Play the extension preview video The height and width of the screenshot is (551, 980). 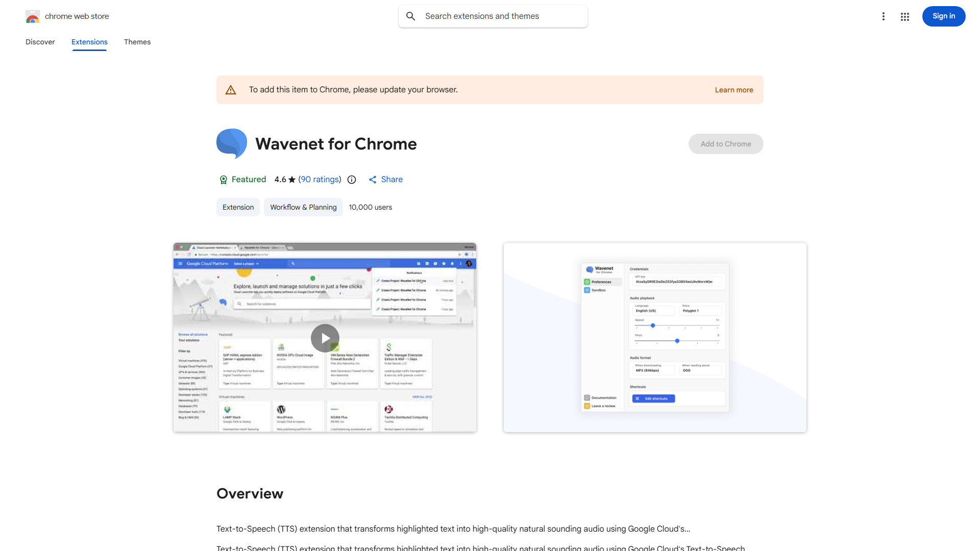[x=325, y=338]
